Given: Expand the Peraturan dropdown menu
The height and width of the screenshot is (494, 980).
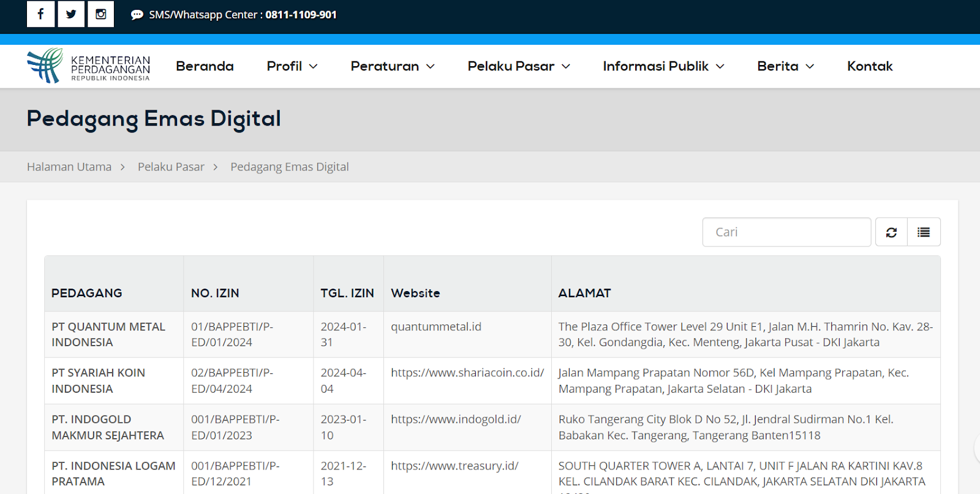Looking at the screenshot, I should tap(393, 66).
